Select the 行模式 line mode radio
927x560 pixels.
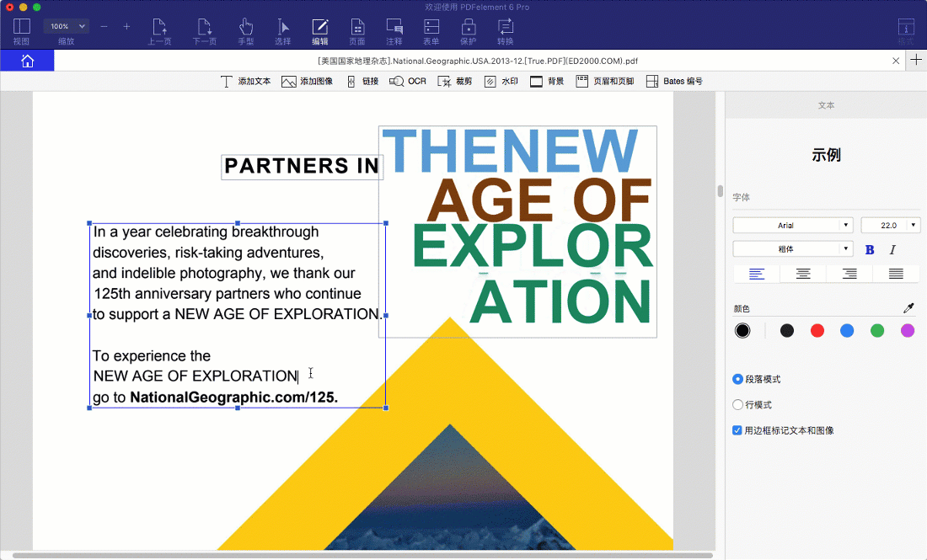pos(738,405)
